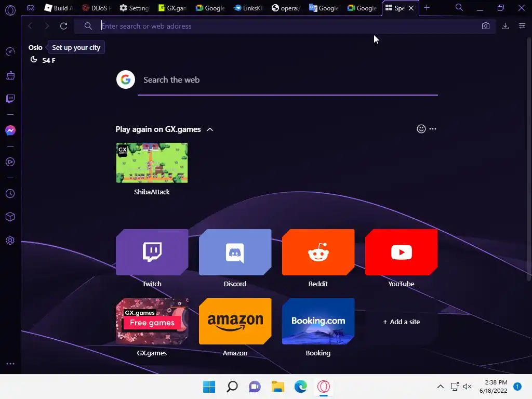Collapse Play again on GX.games section
Viewport: 532px width, 399px height.
[x=210, y=129]
